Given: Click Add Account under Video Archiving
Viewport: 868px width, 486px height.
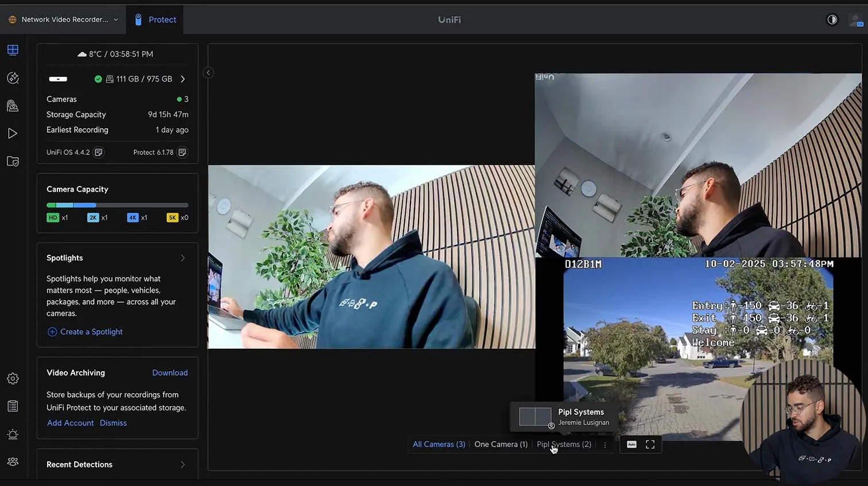Looking at the screenshot, I should click(70, 423).
